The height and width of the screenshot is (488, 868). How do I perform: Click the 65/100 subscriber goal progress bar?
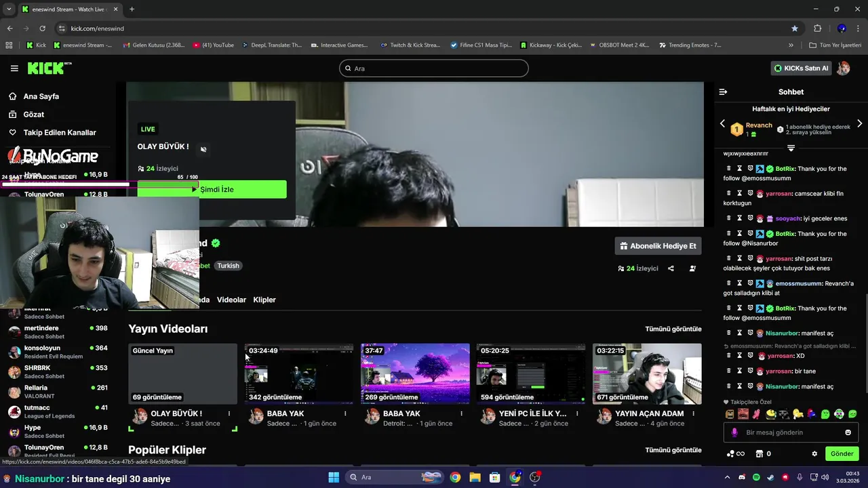tap(99, 183)
